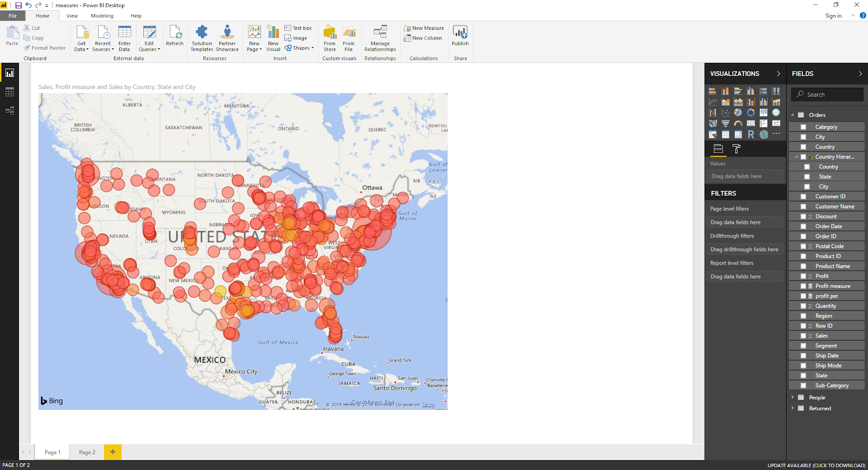Enable the Profit measure field checkbox
This screenshot has width=868, height=470.
pos(803,286)
